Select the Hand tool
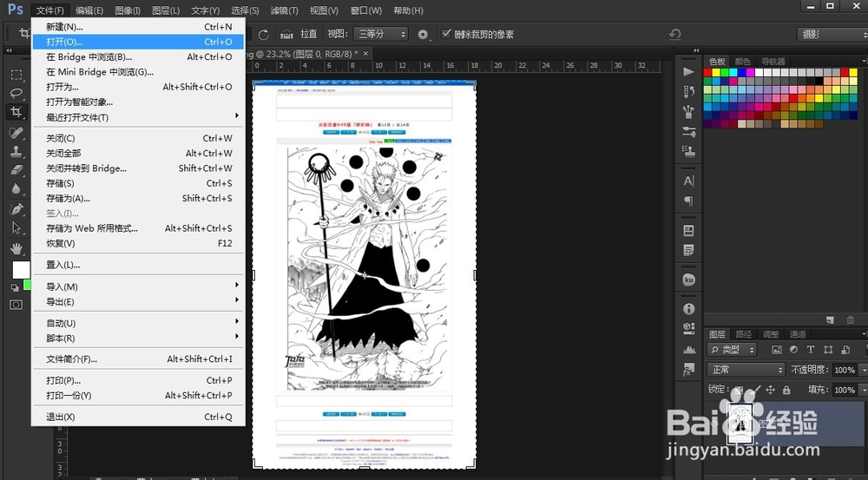The image size is (868, 480). click(16, 247)
